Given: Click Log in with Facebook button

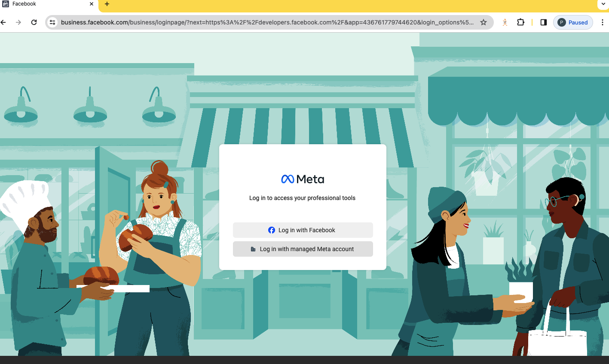Looking at the screenshot, I should [303, 230].
